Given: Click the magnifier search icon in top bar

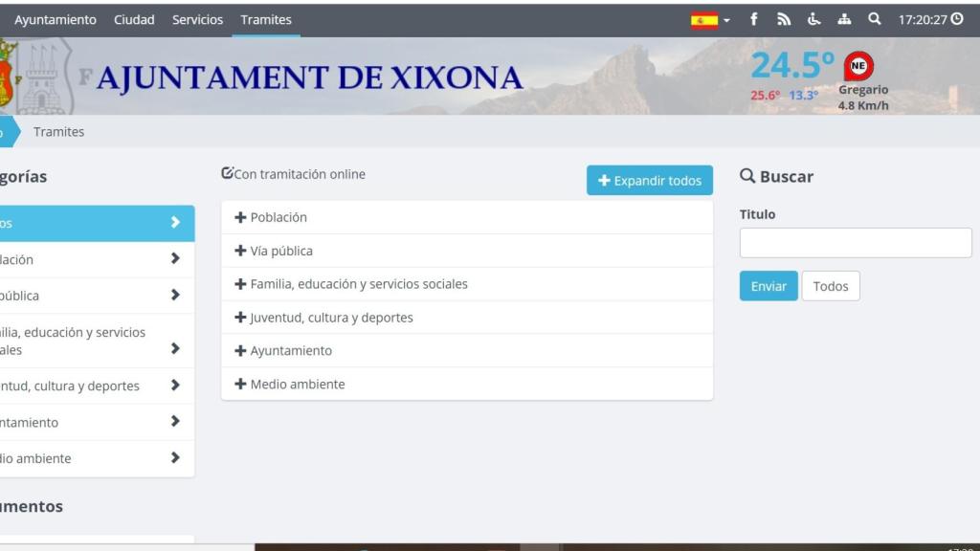Looking at the screenshot, I should 873,18.
